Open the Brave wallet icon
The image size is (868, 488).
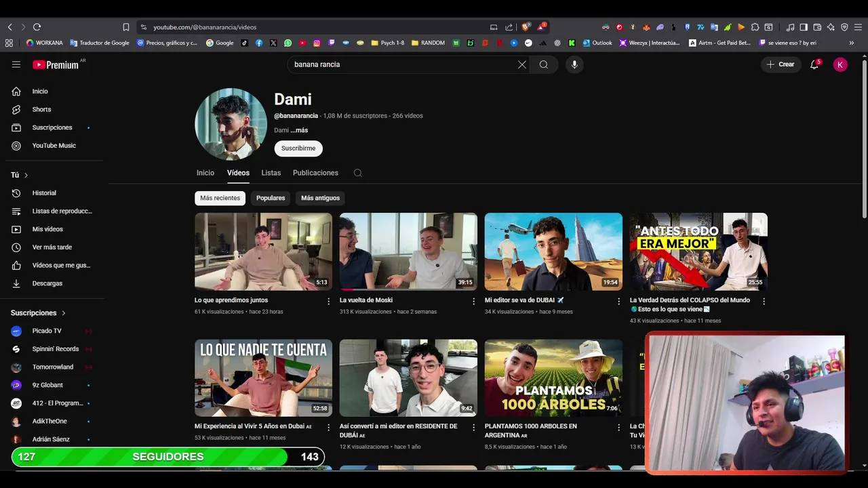(x=817, y=27)
